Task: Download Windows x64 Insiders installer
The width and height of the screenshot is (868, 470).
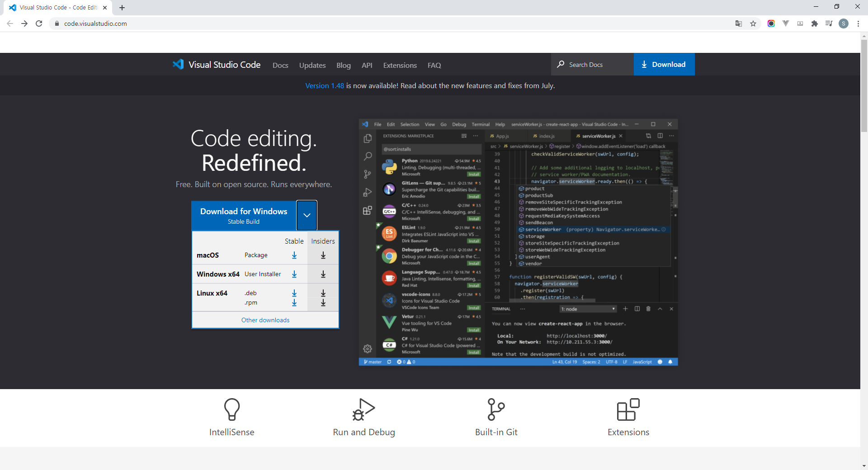Action: click(x=323, y=274)
